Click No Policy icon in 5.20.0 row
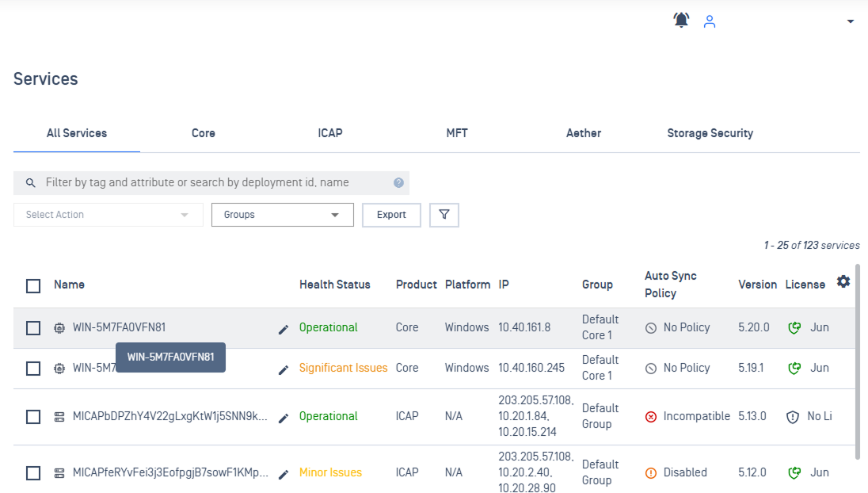The width and height of the screenshot is (868, 493). (651, 328)
